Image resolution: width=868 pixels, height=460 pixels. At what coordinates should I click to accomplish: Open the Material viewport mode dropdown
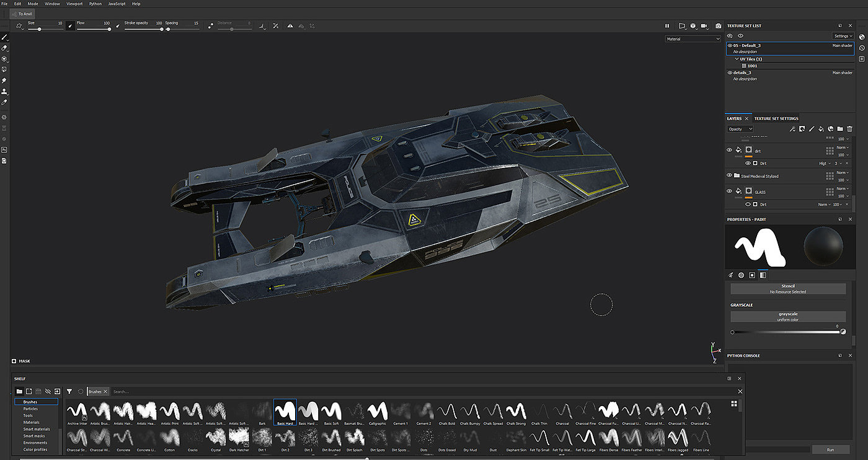point(693,39)
